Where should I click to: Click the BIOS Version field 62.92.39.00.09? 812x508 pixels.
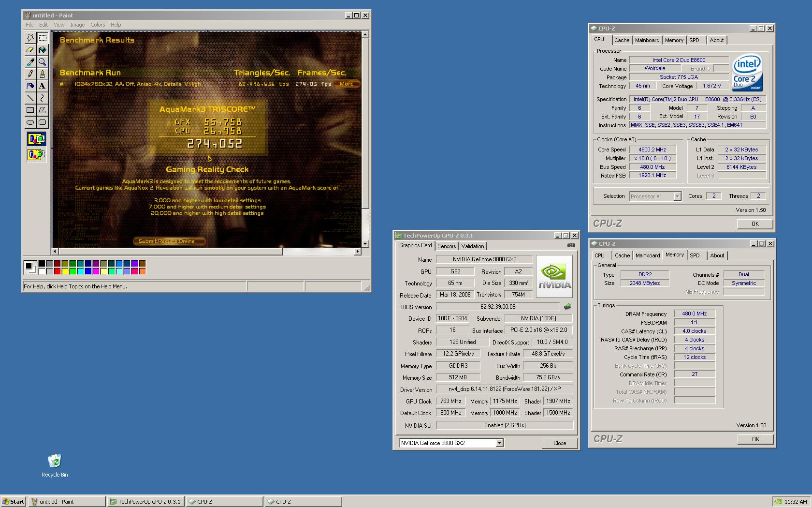pyautogui.click(x=498, y=307)
